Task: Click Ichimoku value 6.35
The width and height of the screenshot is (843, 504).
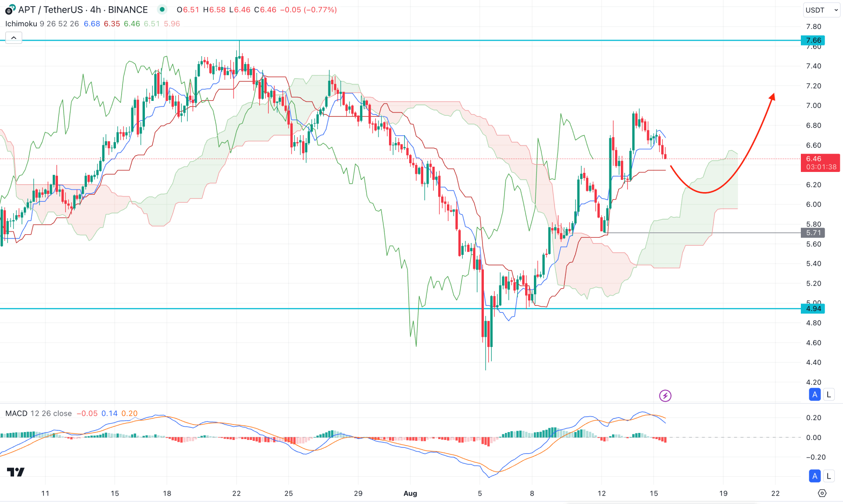Action: point(112,24)
